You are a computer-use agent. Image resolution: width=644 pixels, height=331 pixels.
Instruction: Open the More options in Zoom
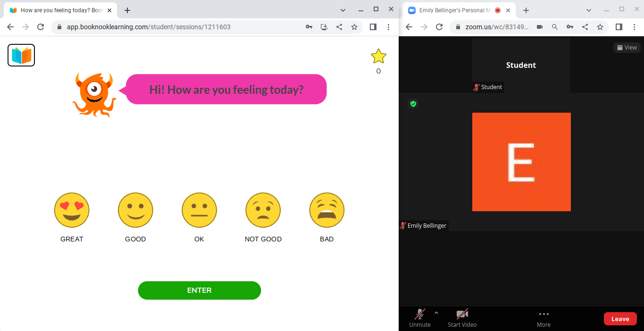tap(544, 318)
